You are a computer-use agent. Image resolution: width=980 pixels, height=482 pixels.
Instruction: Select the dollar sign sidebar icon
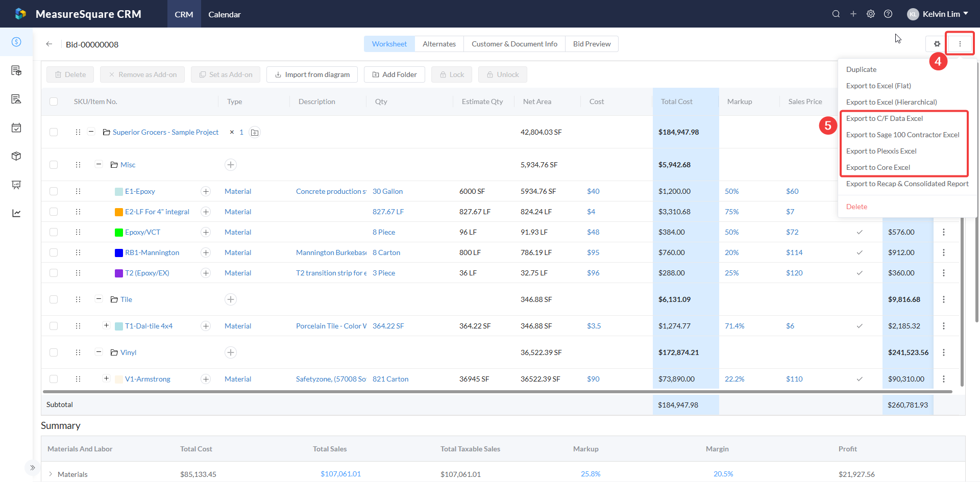pos(16,42)
